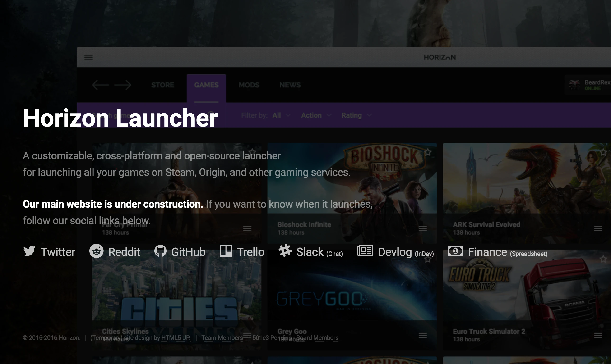Image resolution: width=611 pixels, height=364 pixels.
Task: Toggle the star on ARK Survival Evolved
Action: tap(603, 152)
